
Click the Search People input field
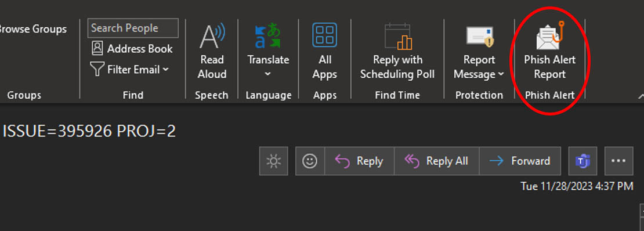click(x=133, y=28)
